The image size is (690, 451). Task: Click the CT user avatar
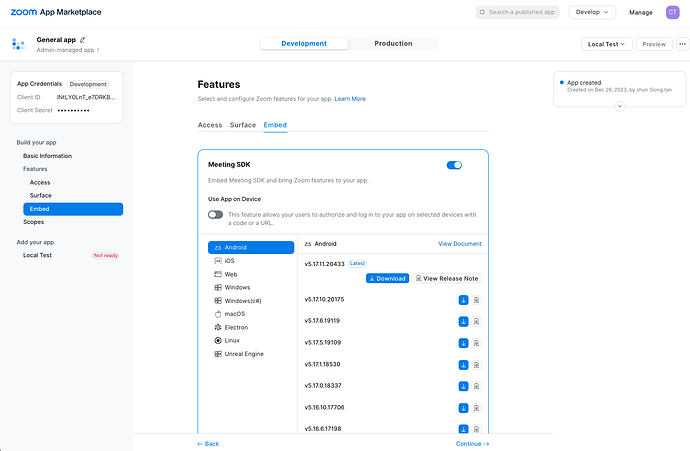tap(672, 12)
